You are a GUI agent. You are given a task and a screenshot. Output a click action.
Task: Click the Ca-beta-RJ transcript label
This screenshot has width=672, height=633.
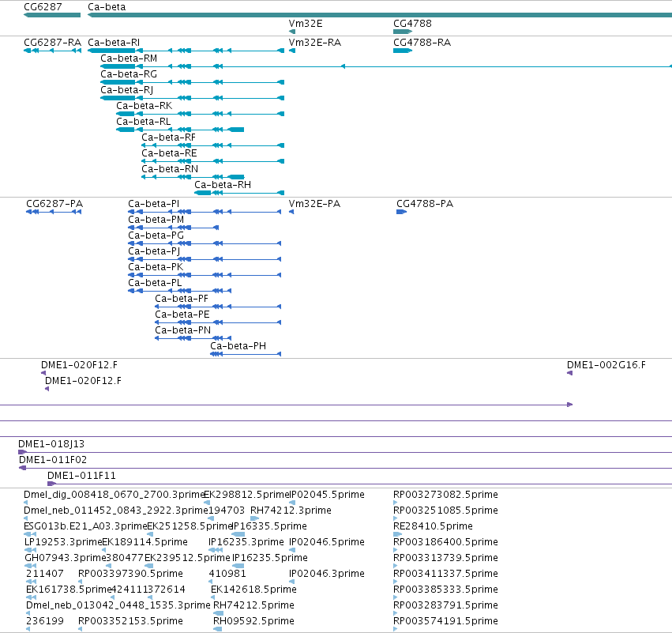[126, 89]
